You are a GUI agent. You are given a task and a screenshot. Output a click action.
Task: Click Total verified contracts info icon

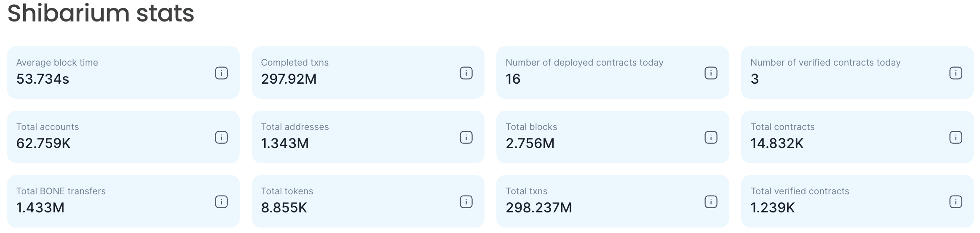(x=956, y=202)
